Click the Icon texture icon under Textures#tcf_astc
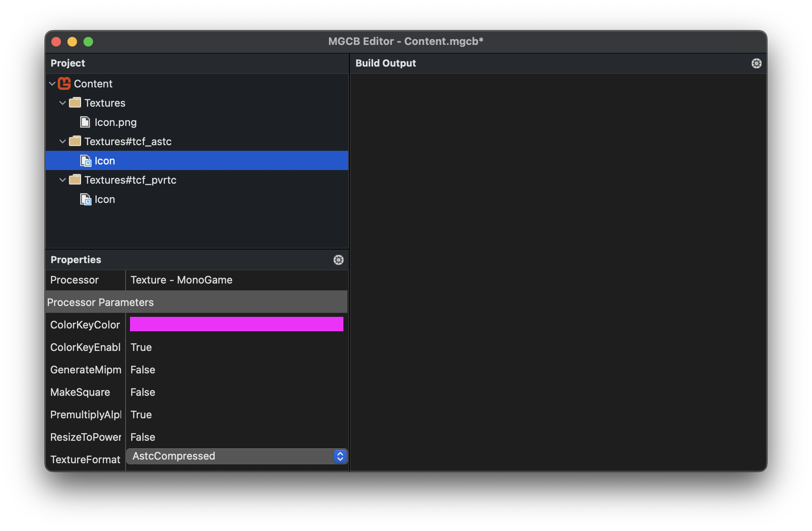The image size is (812, 531). click(x=85, y=160)
